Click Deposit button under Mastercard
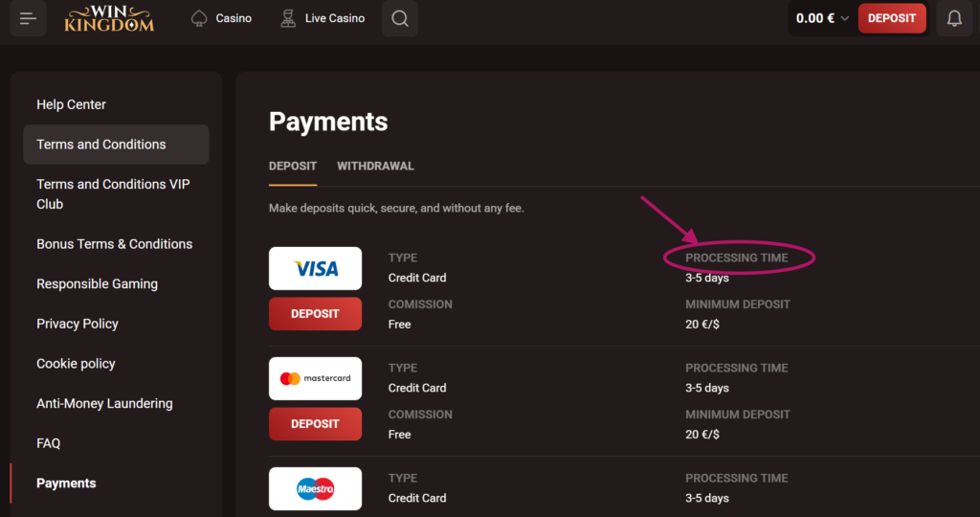The width and height of the screenshot is (980, 517). tap(315, 424)
